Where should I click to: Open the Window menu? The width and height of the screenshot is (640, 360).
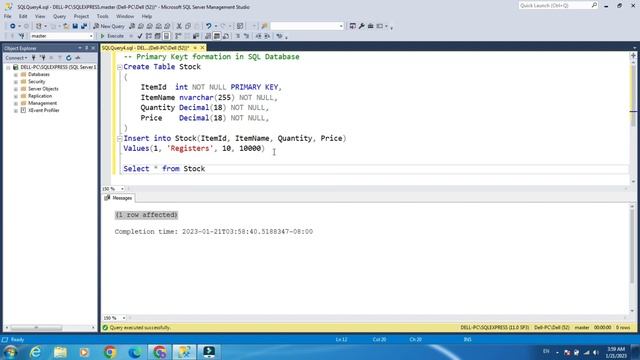(x=125, y=16)
